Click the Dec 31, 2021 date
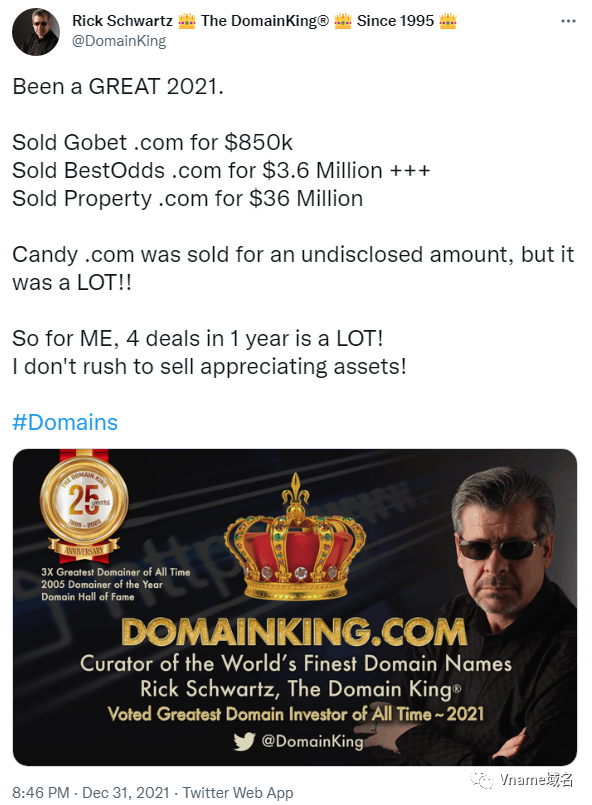 [x=126, y=792]
